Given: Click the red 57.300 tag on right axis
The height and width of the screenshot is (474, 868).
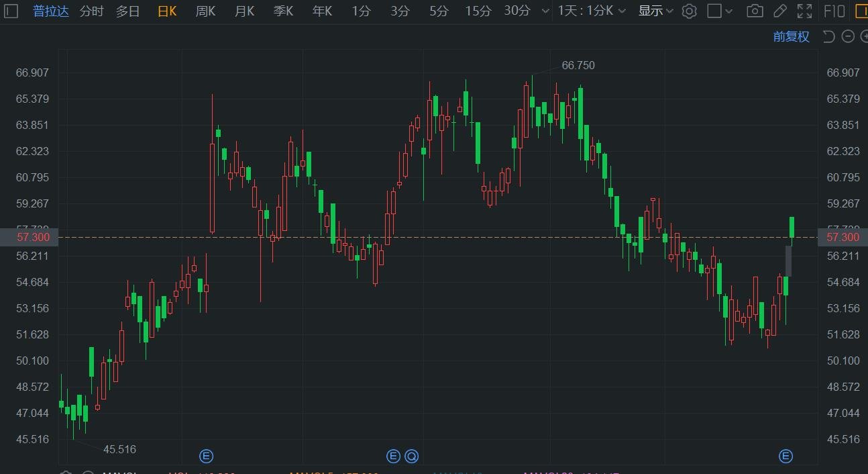Looking at the screenshot, I should tap(843, 237).
